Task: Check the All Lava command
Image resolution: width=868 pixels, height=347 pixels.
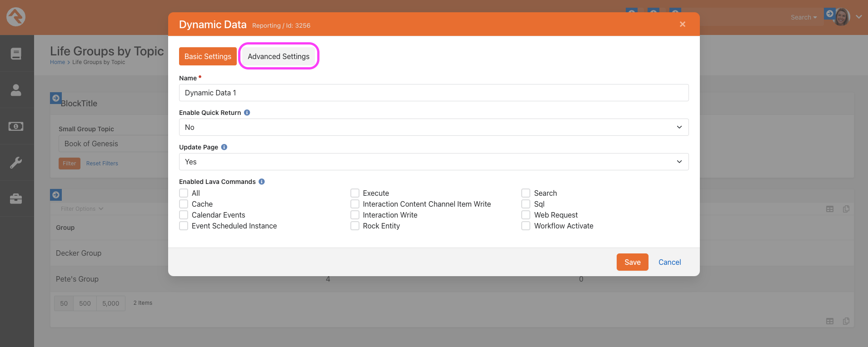Action: pos(184,193)
